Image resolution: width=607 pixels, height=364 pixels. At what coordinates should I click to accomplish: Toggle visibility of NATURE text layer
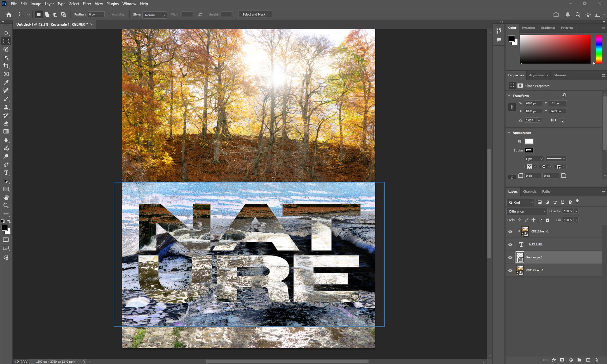510,244
